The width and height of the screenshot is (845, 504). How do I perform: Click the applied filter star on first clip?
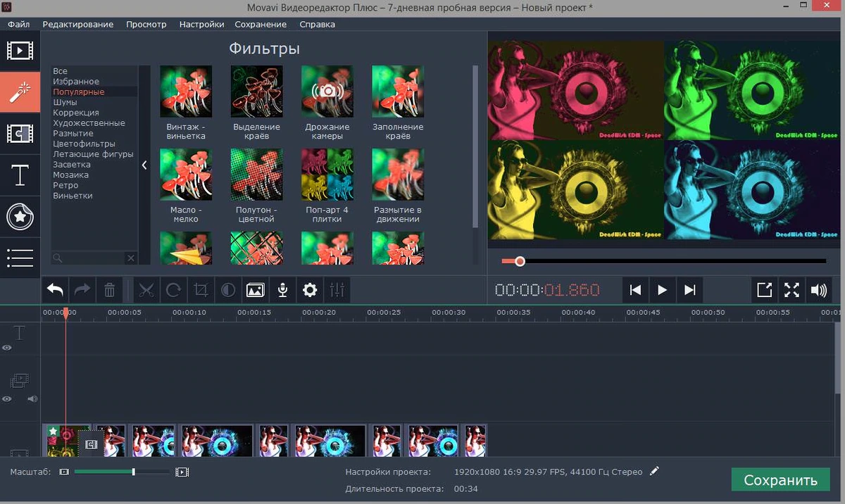coord(53,431)
